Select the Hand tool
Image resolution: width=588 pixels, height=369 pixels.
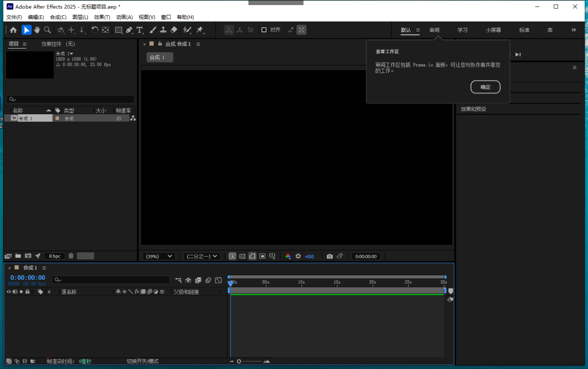tap(37, 30)
